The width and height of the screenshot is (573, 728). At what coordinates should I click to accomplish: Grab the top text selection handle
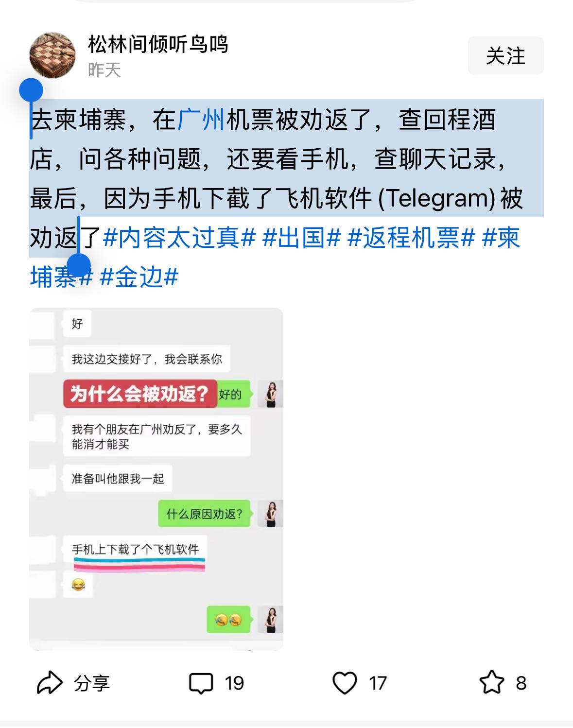pyautogui.click(x=31, y=91)
